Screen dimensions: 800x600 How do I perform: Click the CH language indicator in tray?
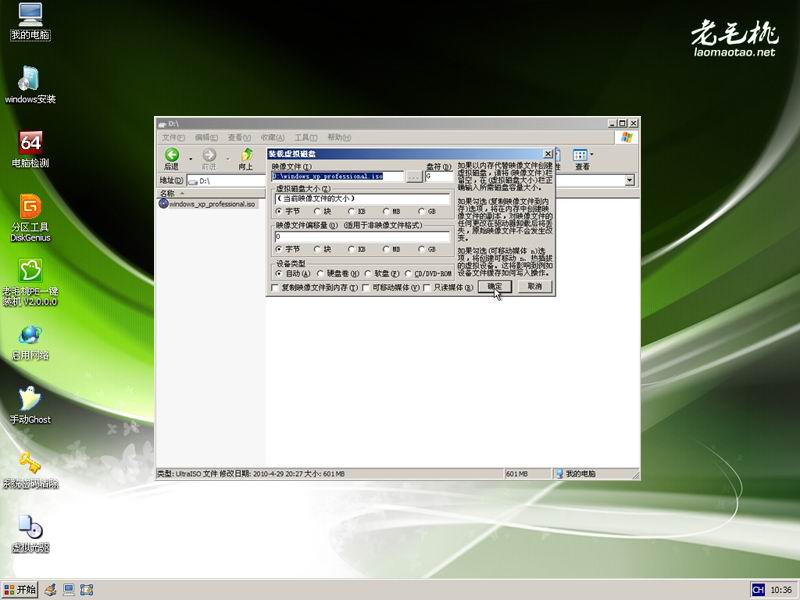[x=758, y=590]
